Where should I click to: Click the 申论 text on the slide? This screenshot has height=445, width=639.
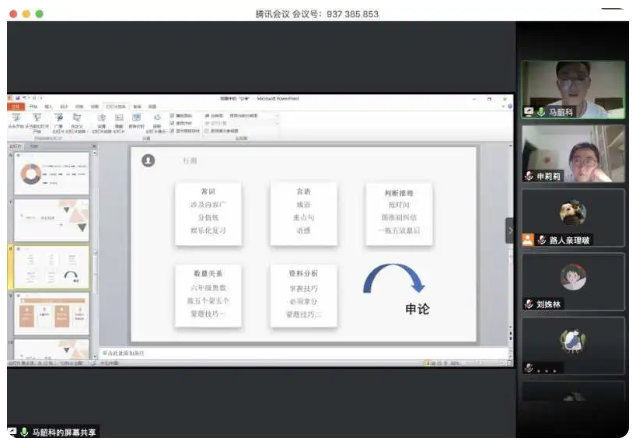pyautogui.click(x=417, y=309)
